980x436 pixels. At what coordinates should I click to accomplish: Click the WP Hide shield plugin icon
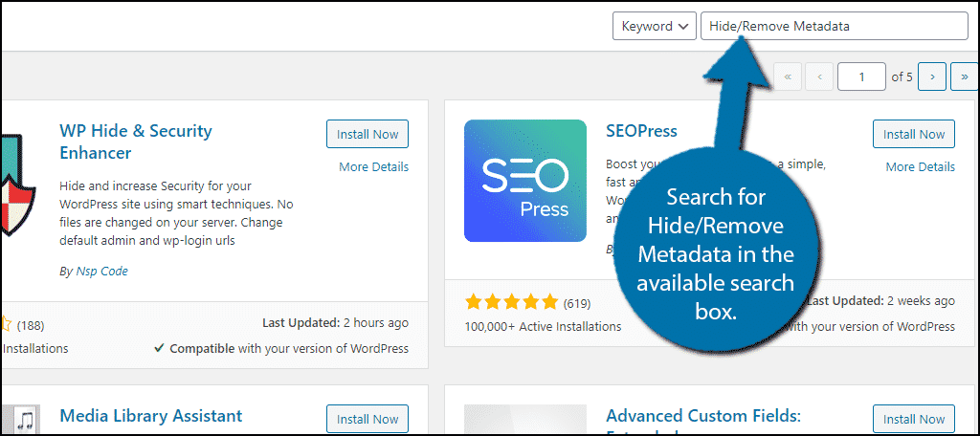coord(17,184)
